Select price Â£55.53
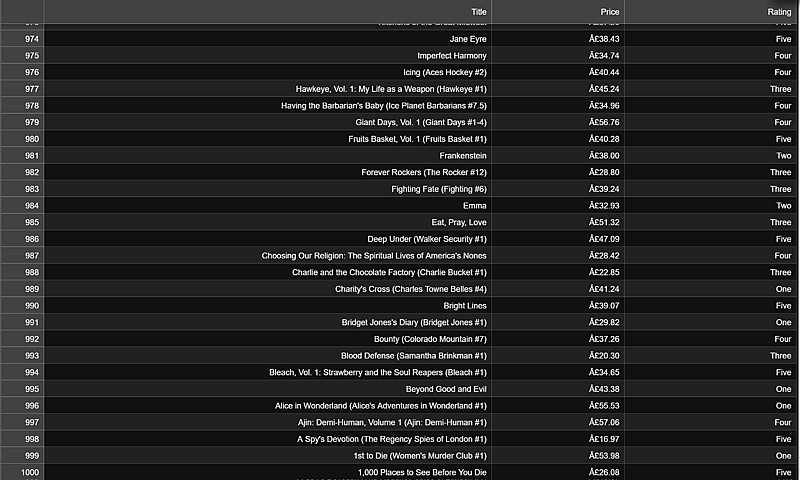This screenshot has width=800, height=480. pyautogui.click(x=558, y=406)
